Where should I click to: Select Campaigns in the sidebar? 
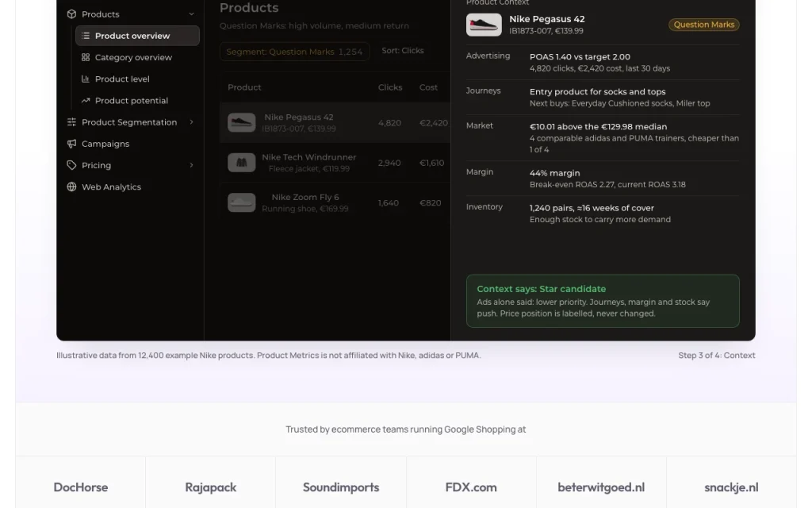click(x=105, y=144)
